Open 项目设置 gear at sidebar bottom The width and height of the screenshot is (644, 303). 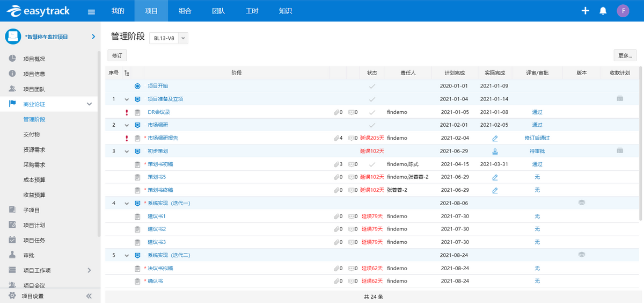click(x=12, y=295)
